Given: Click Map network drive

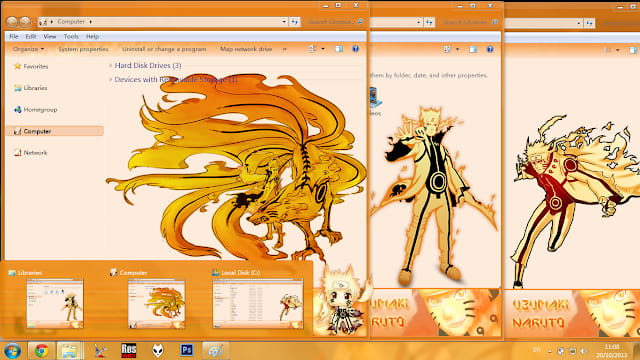Looking at the screenshot, I should point(246,49).
